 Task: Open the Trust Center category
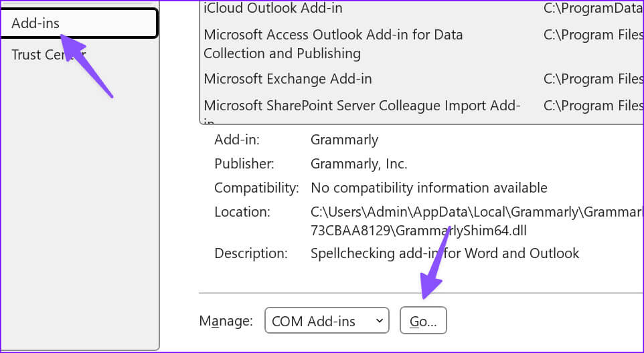tap(48, 55)
